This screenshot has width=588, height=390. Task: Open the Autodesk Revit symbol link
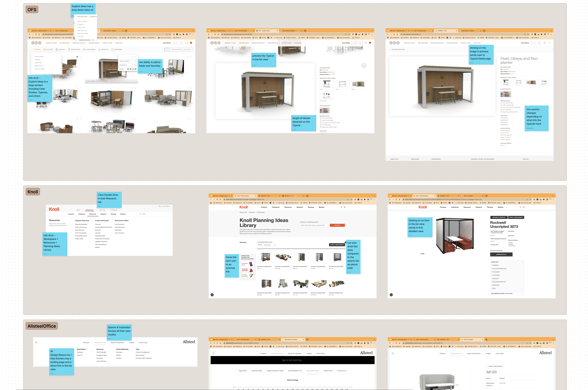pos(248,264)
